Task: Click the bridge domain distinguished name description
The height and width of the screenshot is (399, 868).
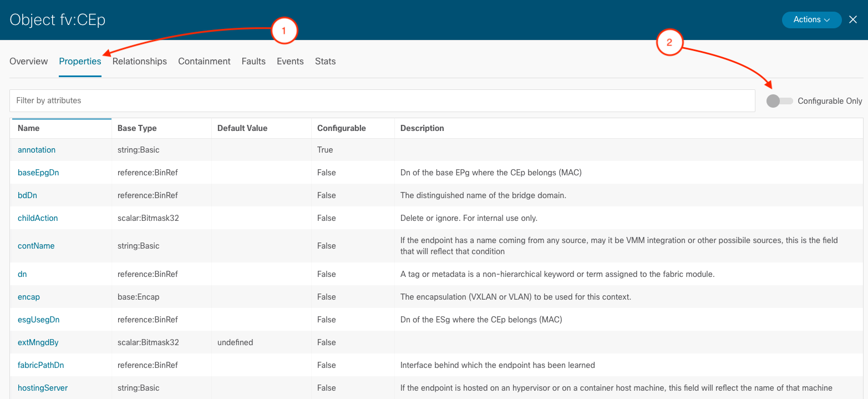Action: (483, 195)
